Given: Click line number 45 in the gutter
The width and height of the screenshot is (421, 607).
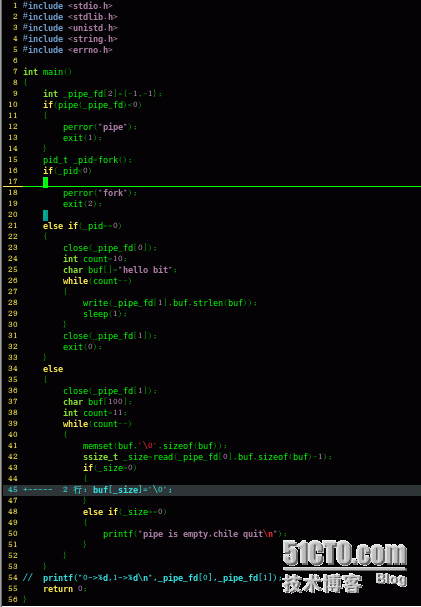Looking at the screenshot, I should pyautogui.click(x=13, y=490).
